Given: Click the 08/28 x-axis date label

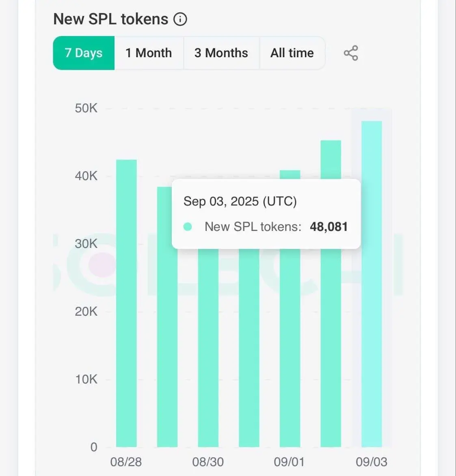Looking at the screenshot, I should [126, 462].
